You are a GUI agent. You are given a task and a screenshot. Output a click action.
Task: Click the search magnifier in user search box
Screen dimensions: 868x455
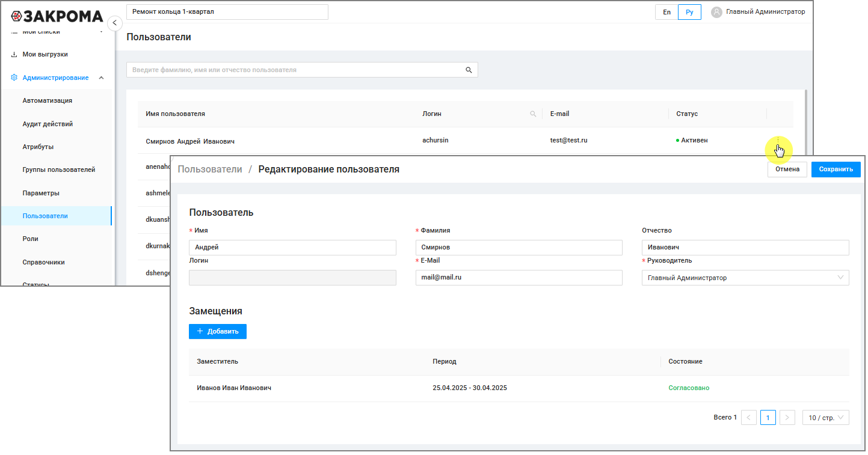[x=469, y=70]
